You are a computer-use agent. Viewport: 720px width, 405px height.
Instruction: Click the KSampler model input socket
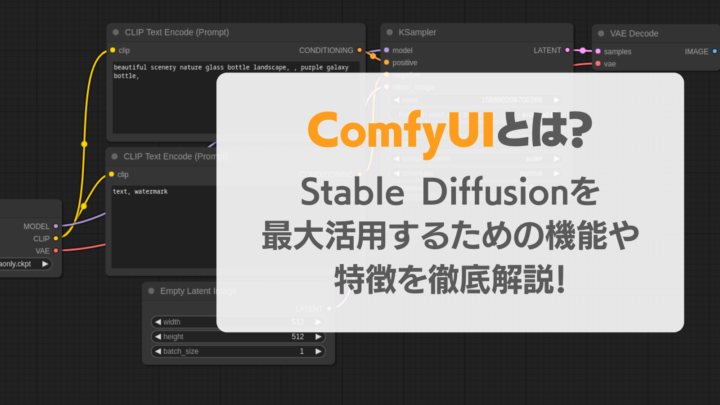coord(387,50)
